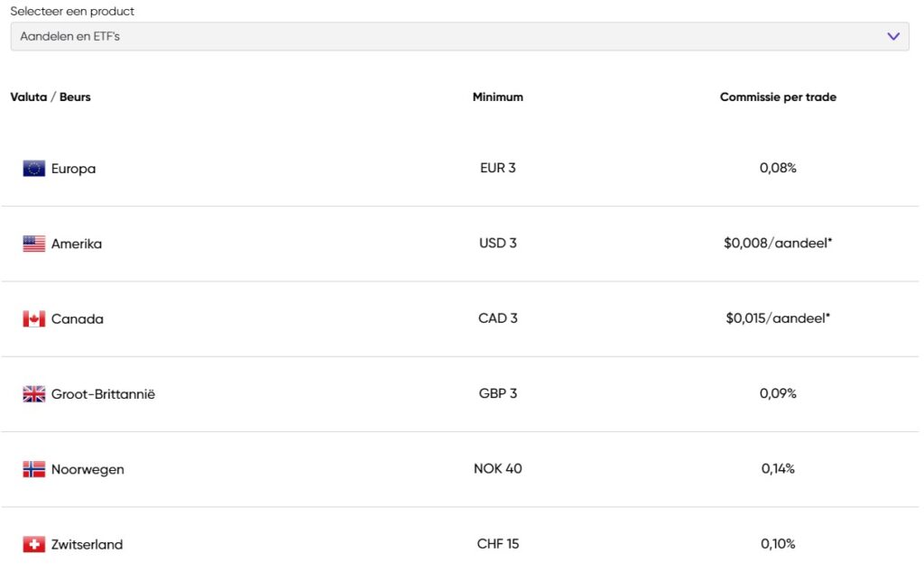Select the 'Europa' row label
This screenshot has height=581, width=924.
(73, 169)
